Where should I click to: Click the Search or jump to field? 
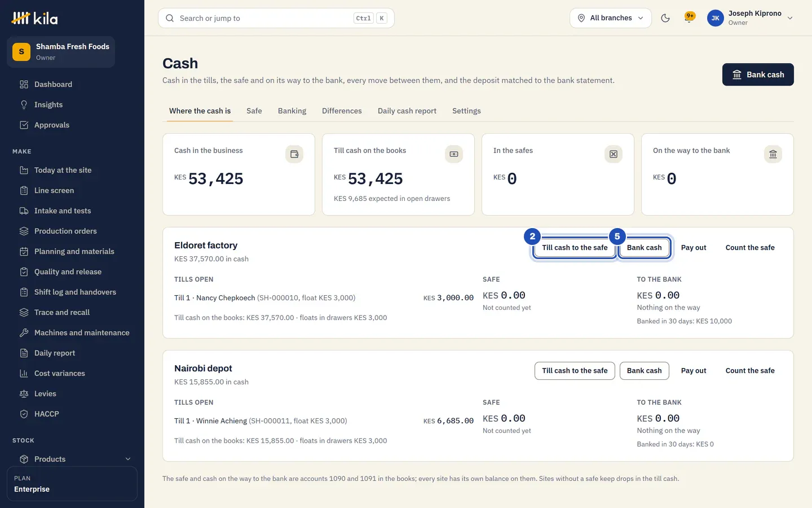click(276, 18)
